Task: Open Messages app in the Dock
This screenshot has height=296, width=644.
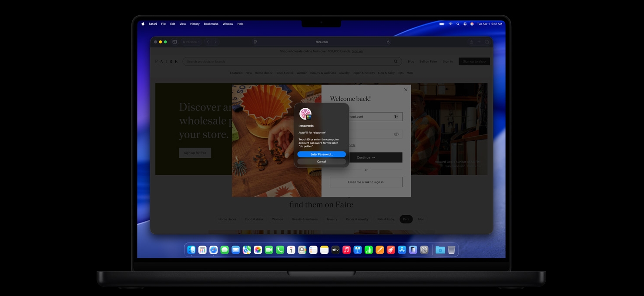Action: tap(225, 250)
